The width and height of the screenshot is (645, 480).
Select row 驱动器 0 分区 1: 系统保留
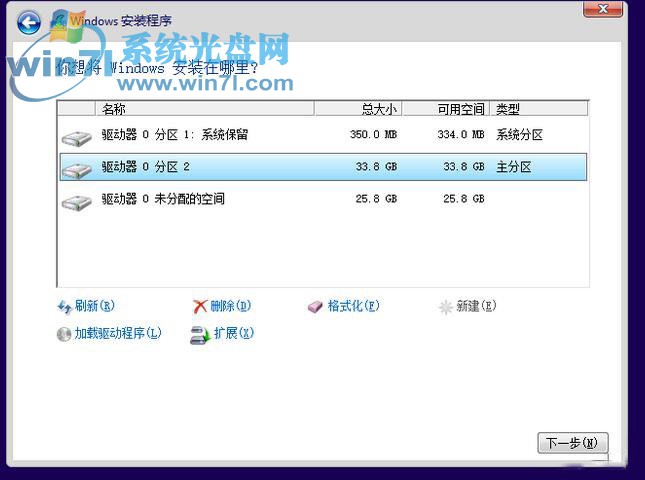coord(323,135)
